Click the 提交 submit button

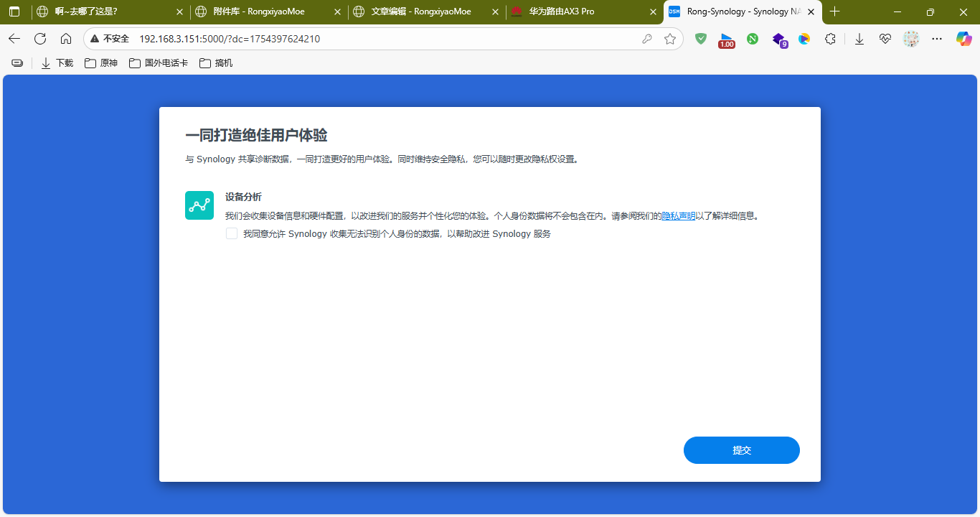(741, 450)
